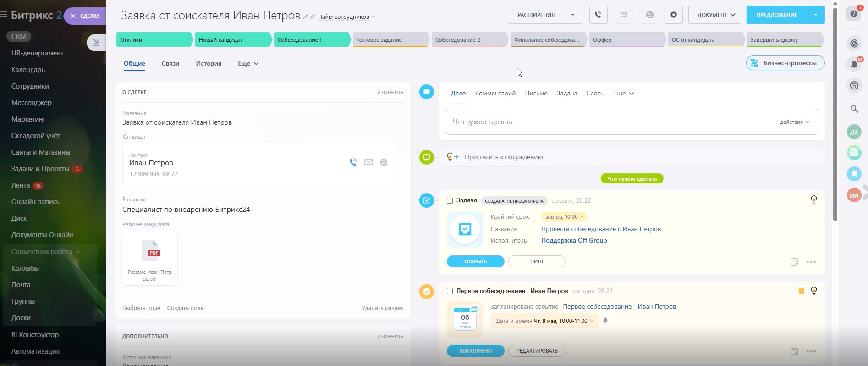Viewport: 868px width, 366px height.
Task: Open the three-dots menu on Задача card
Action: (811, 262)
